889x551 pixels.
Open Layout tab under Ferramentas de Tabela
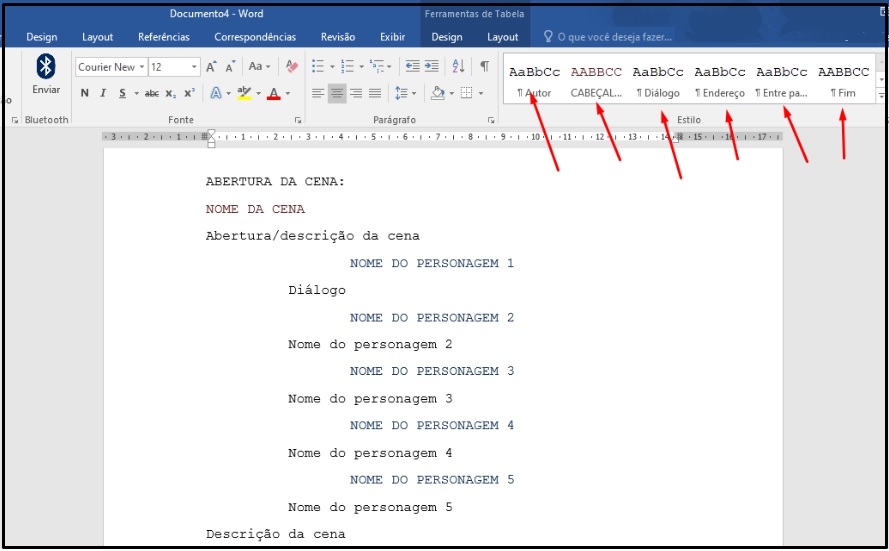[503, 37]
